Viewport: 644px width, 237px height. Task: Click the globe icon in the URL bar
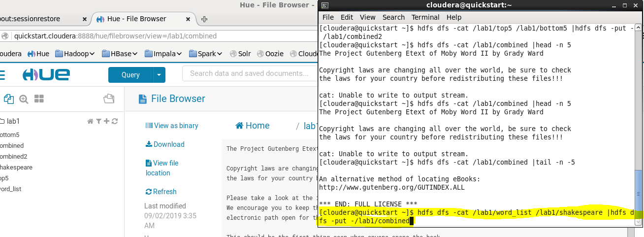[5, 36]
